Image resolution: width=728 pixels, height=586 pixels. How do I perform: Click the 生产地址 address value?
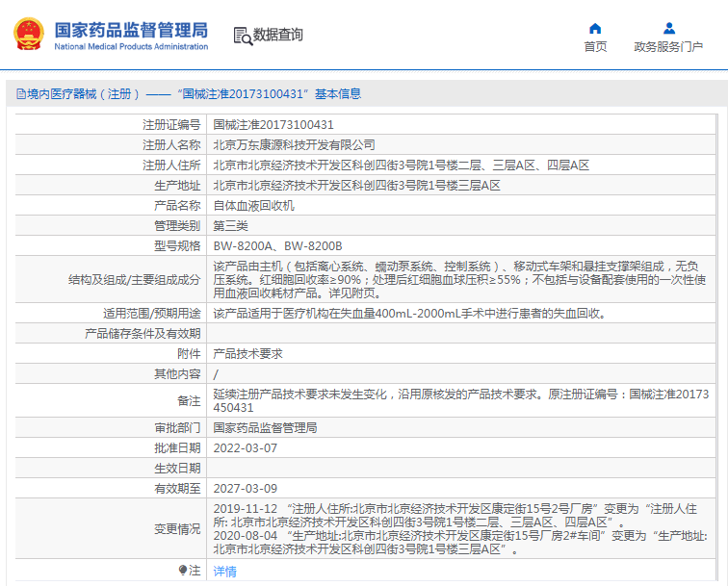tap(356, 186)
